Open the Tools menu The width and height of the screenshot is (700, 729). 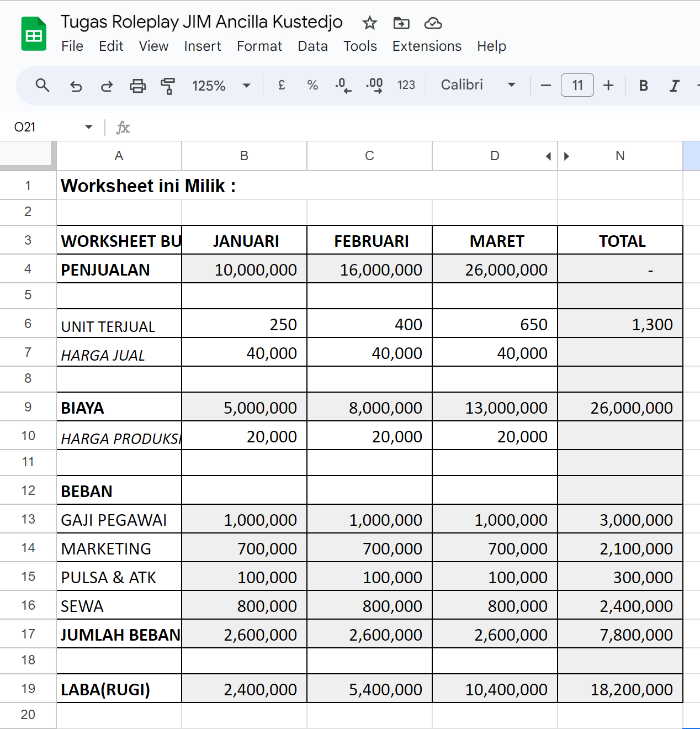[360, 46]
